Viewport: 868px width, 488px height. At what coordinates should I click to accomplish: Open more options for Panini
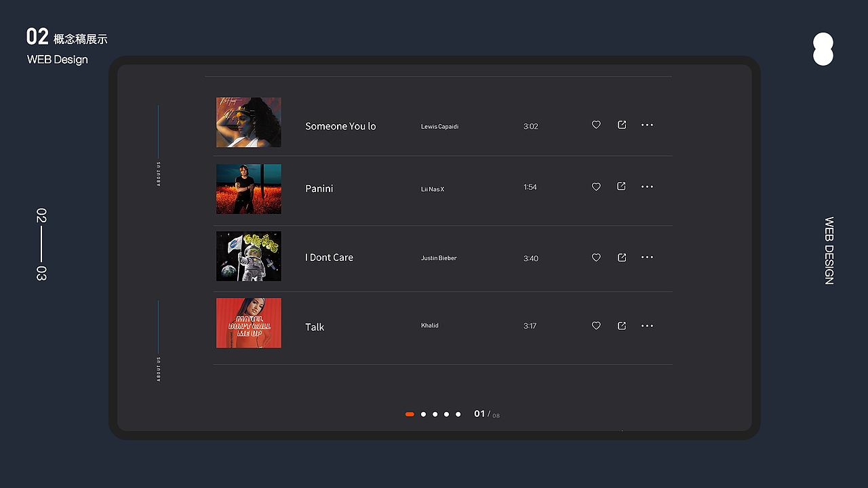click(647, 187)
